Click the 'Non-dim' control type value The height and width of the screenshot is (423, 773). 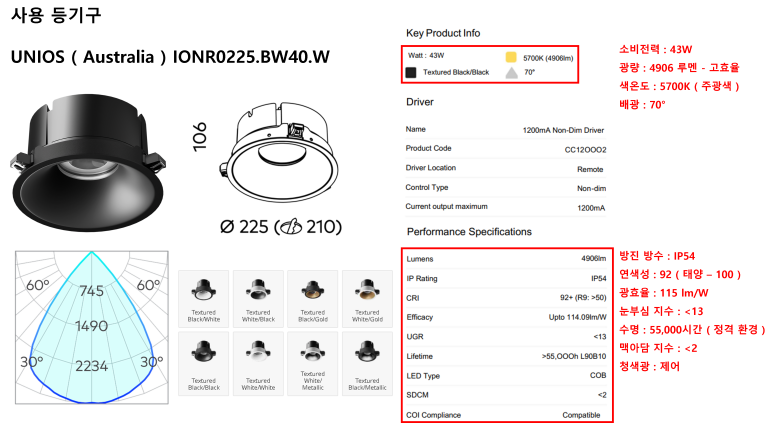[592, 188]
